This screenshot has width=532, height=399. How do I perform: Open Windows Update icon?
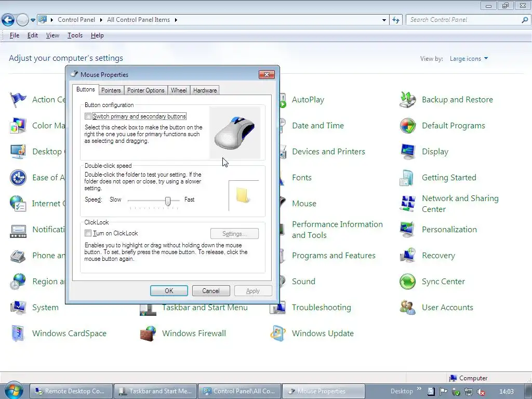(x=278, y=334)
